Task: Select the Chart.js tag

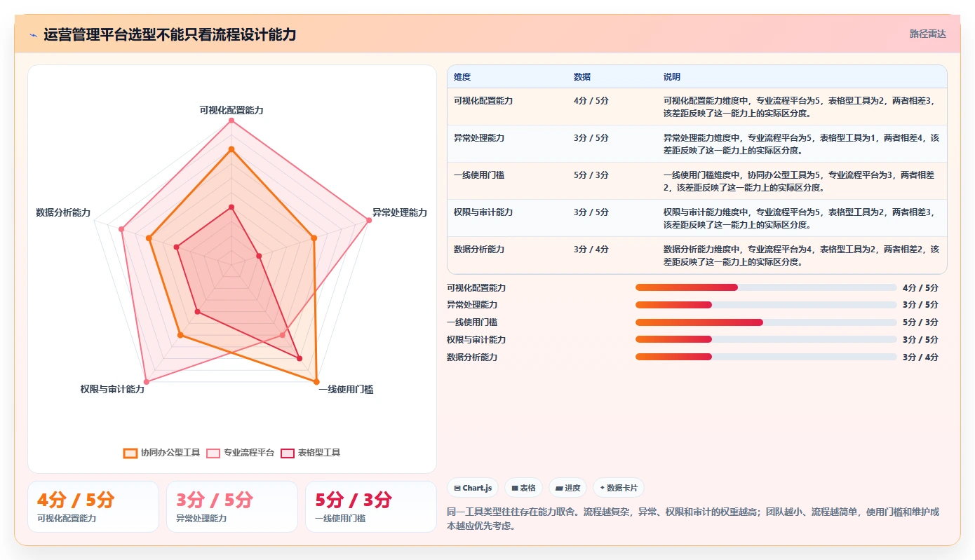Action: [x=472, y=488]
